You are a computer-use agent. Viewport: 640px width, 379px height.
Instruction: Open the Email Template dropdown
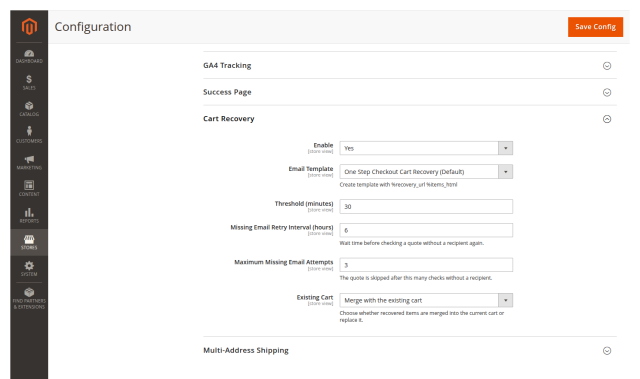pos(426,172)
